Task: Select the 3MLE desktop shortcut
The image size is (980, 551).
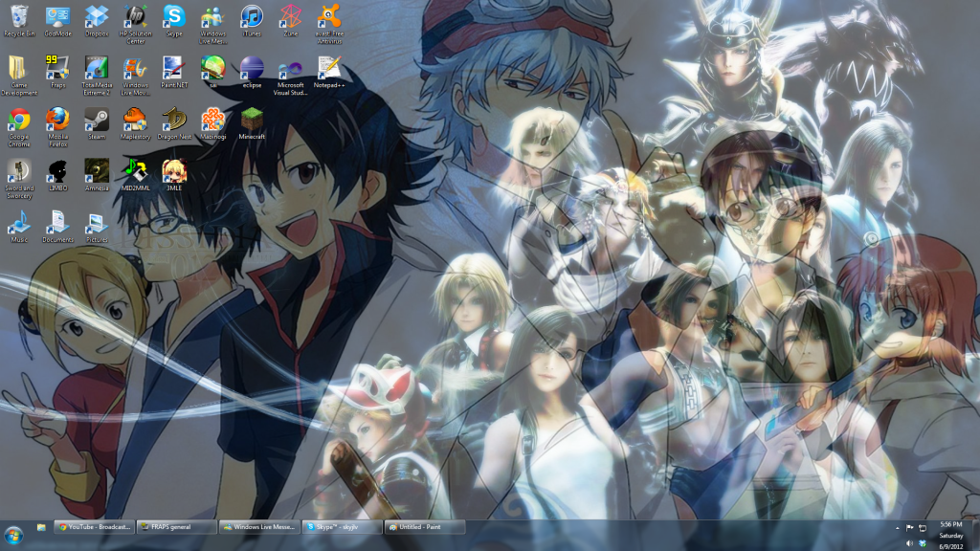Action: pos(174,174)
